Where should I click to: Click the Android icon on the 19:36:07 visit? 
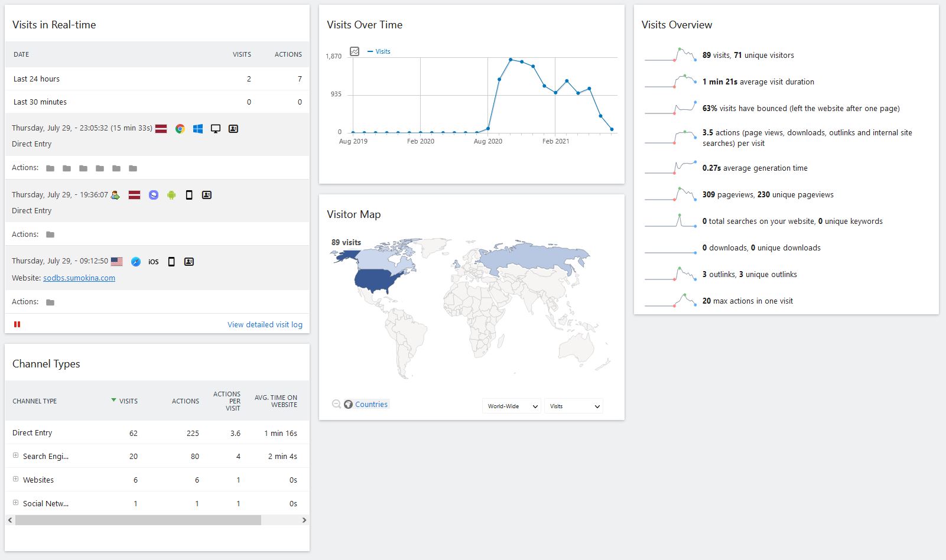click(x=171, y=195)
